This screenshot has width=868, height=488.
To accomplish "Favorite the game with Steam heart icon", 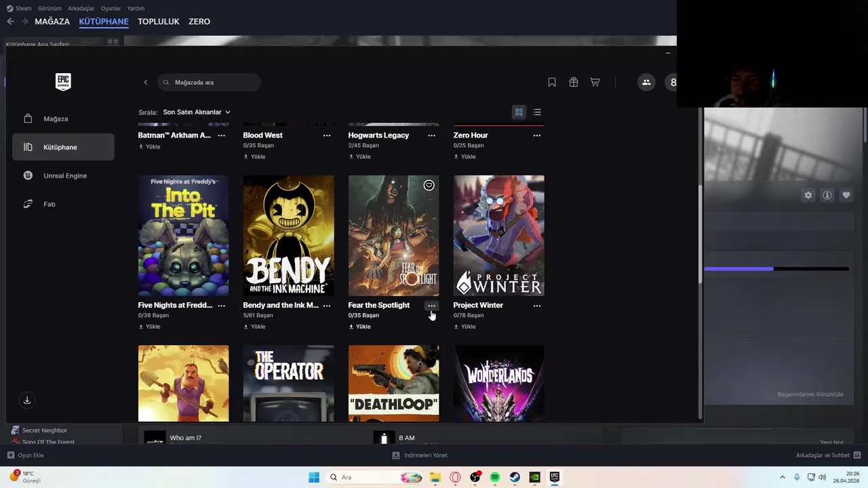I will (846, 195).
